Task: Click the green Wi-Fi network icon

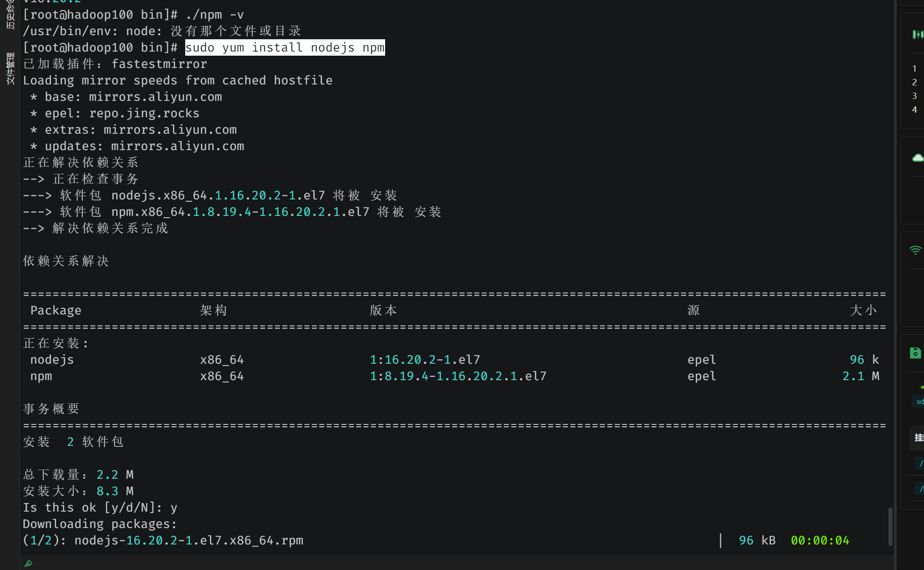Action: 915,250
